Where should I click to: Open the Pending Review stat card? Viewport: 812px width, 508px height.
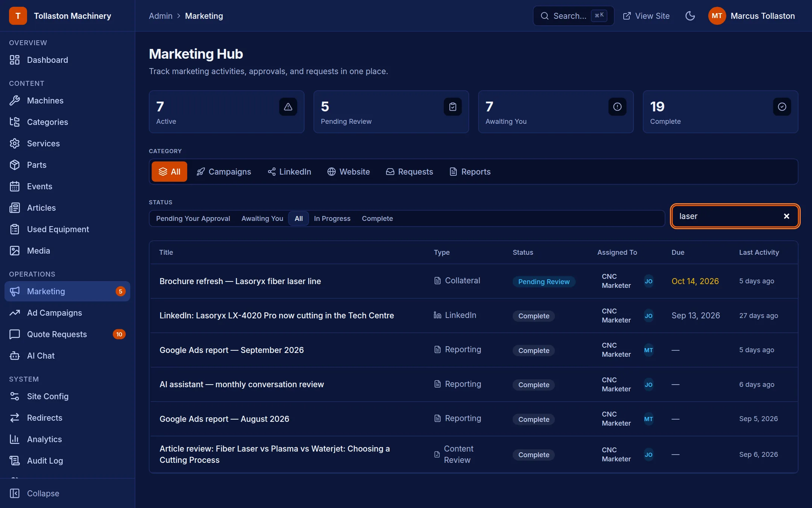pyautogui.click(x=391, y=112)
